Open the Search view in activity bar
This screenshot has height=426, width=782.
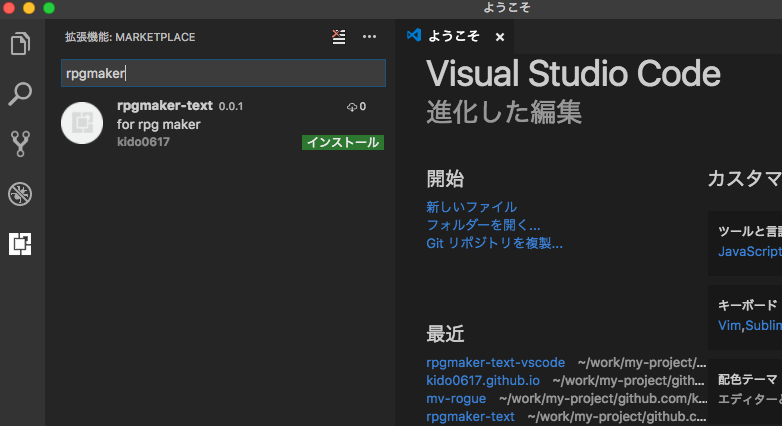coord(20,94)
